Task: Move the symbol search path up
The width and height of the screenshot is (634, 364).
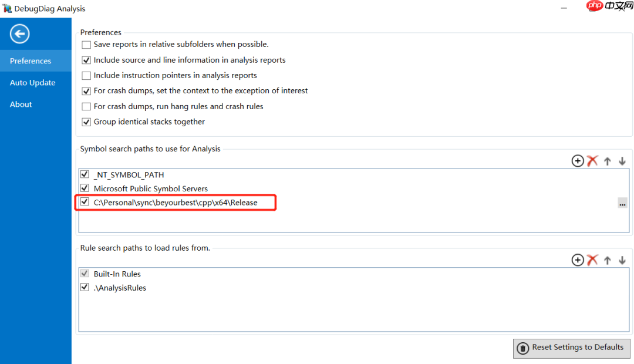Action: click(608, 161)
